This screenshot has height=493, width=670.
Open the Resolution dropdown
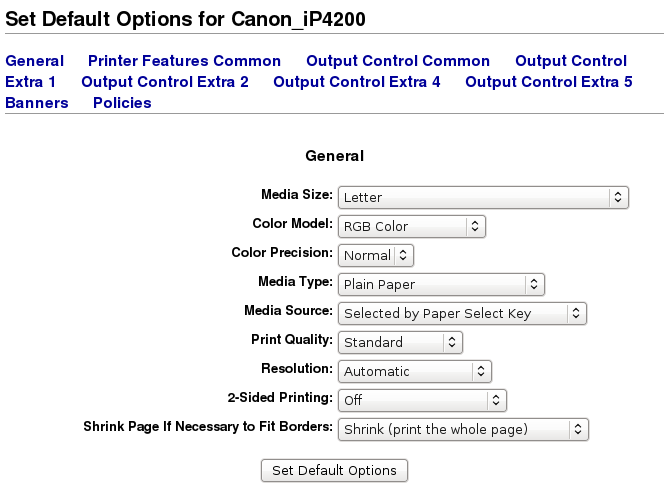tap(415, 371)
